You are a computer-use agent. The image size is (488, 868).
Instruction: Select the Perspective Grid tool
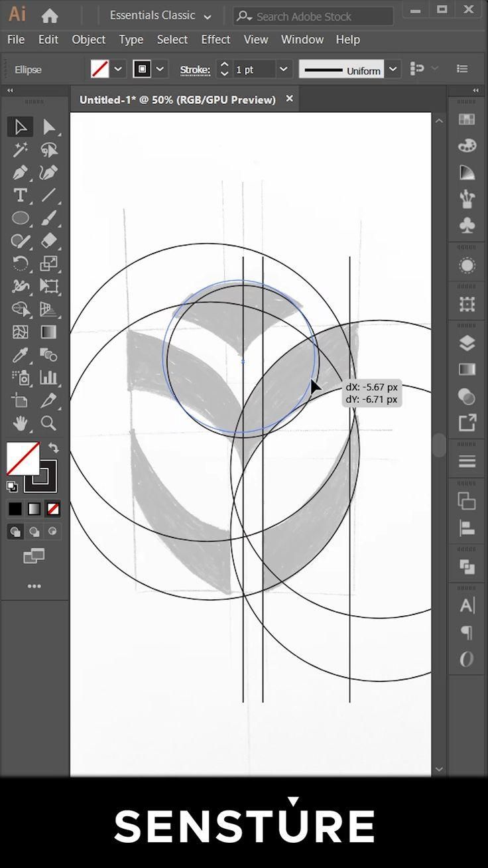[x=49, y=309]
